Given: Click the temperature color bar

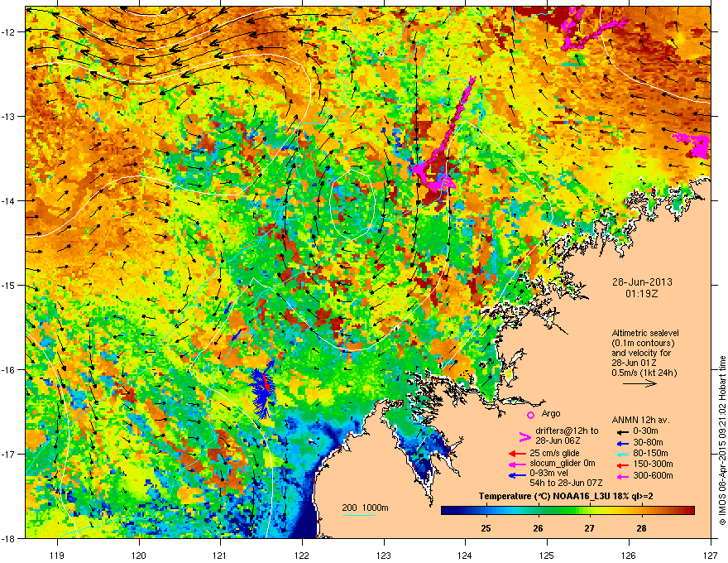Looking at the screenshot, I should (x=568, y=511).
